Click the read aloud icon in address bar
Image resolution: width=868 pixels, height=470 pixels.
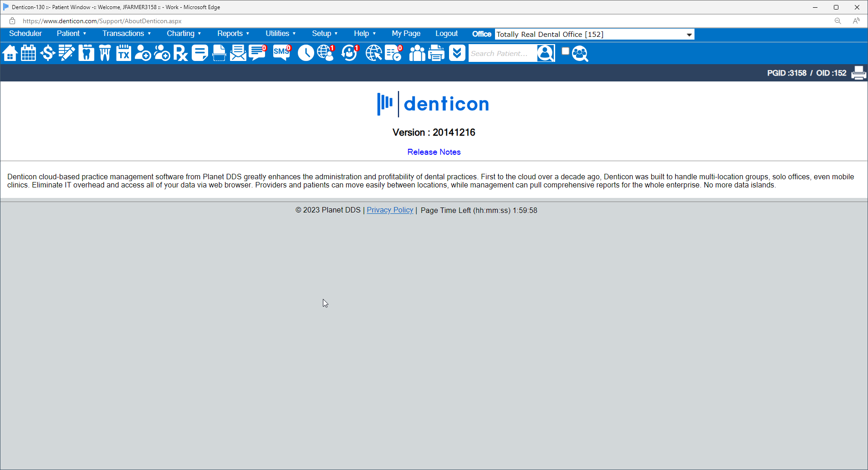tap(856, 21)
